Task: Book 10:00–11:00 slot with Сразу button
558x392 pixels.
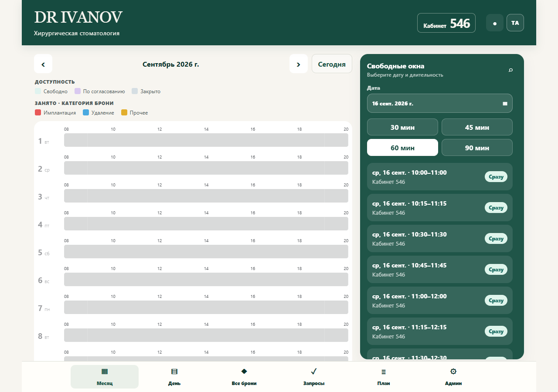Action: (x=496, y=177)
